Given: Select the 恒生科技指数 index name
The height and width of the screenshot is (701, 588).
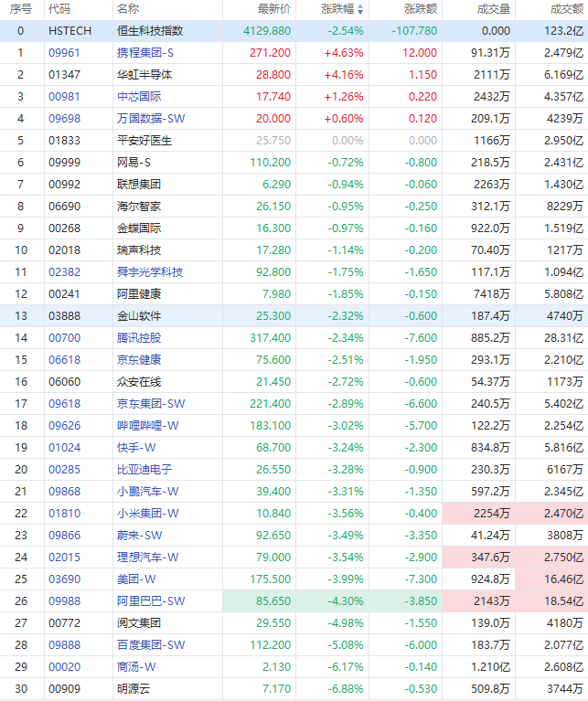Looking at the screenshot, I should tap(150, 31).
